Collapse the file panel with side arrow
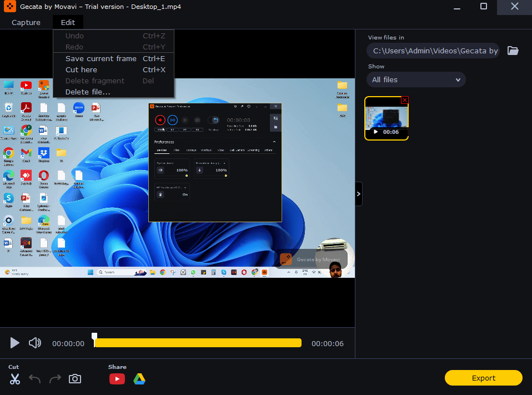The height and width of the screenshot is (395, 532). [x=359, y=194]
